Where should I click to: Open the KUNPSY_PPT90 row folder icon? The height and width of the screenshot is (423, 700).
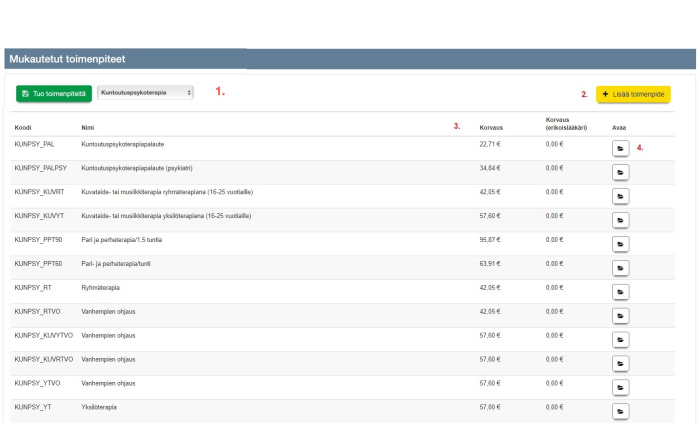pos(620,244)
